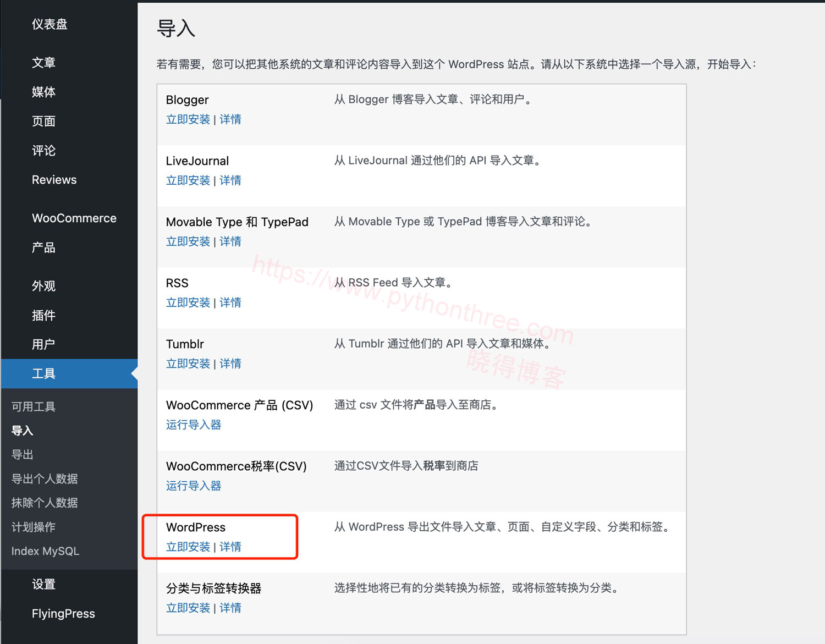
Task: Click the Tumblr API description text
Action: point(444,344)
